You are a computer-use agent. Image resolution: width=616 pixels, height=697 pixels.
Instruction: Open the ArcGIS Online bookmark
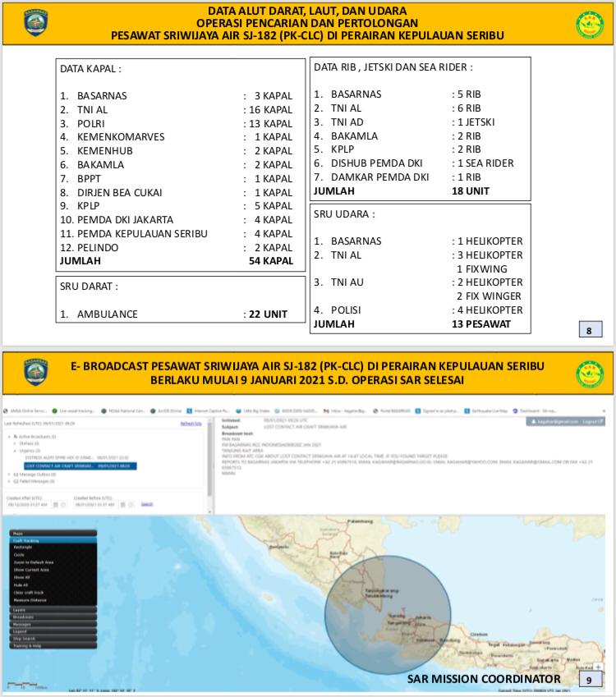(x=166, y=410)
